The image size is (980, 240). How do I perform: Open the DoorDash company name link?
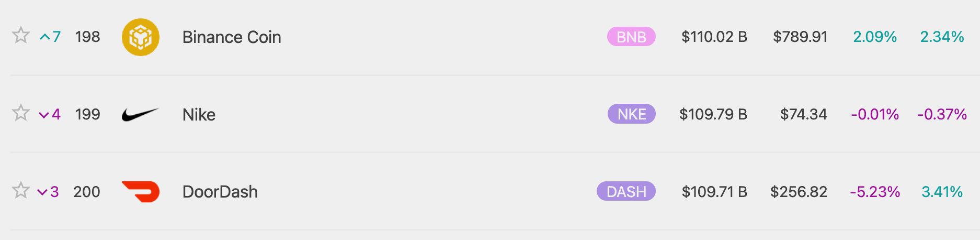(220, 192)
